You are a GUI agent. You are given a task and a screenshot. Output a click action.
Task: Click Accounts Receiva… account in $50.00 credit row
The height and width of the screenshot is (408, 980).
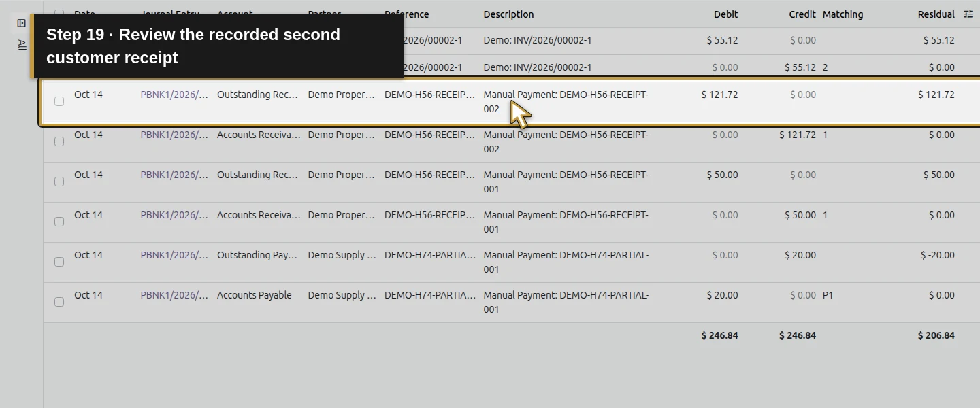pos(259,215)
